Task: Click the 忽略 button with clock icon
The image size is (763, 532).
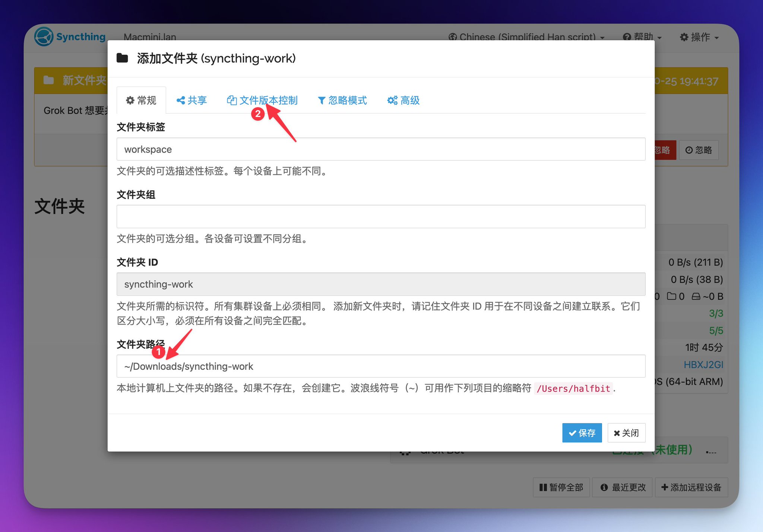Action: click(x=699, y=150)
